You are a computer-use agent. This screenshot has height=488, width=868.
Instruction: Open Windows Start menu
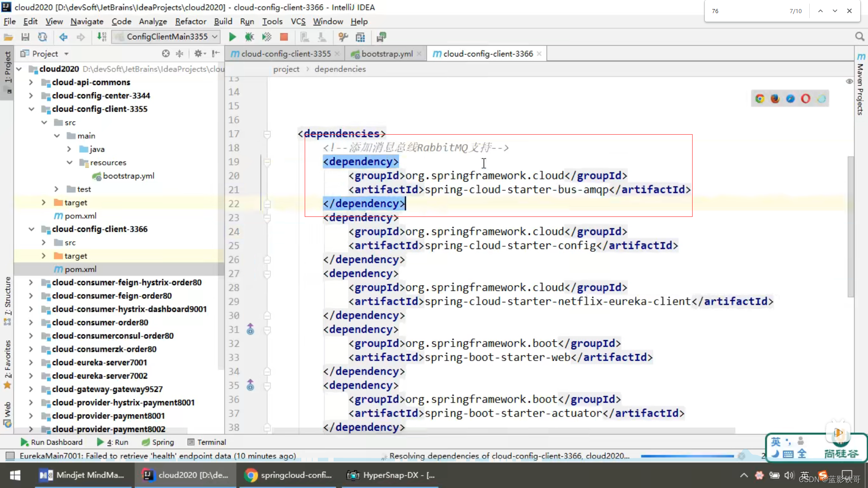[15, 475]
